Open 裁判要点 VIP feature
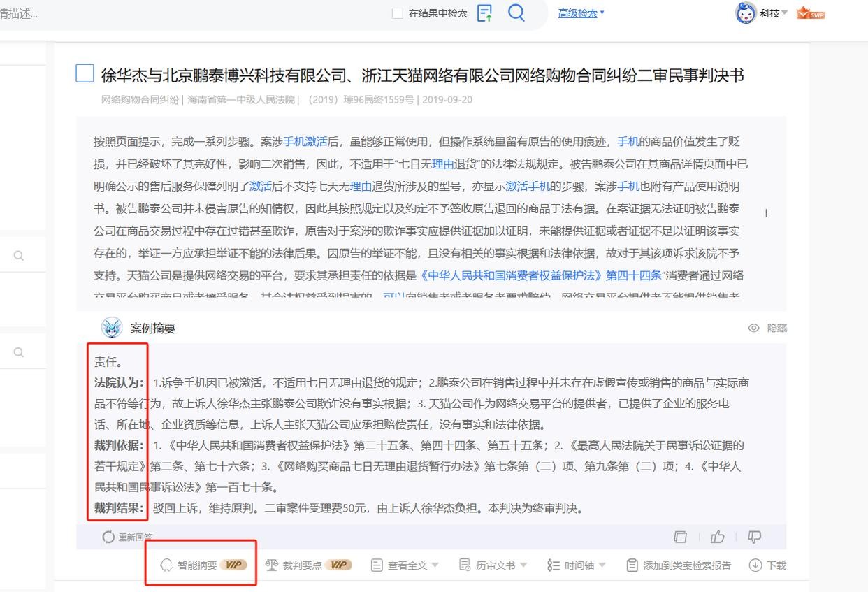Screen dimensions: 868x592 pyautogui.click(x=308, y=565)
